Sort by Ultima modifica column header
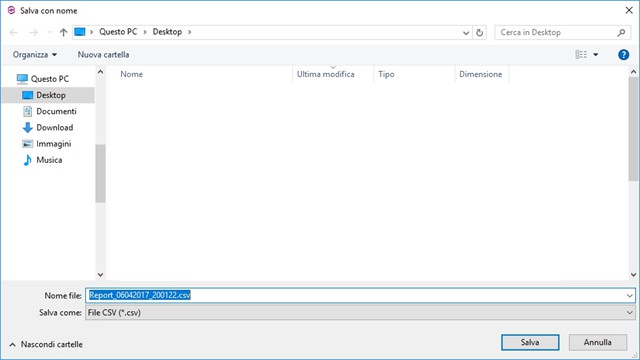Image resolution: width=640 pixels, height=360 pixels. click(x=326, y=74)
